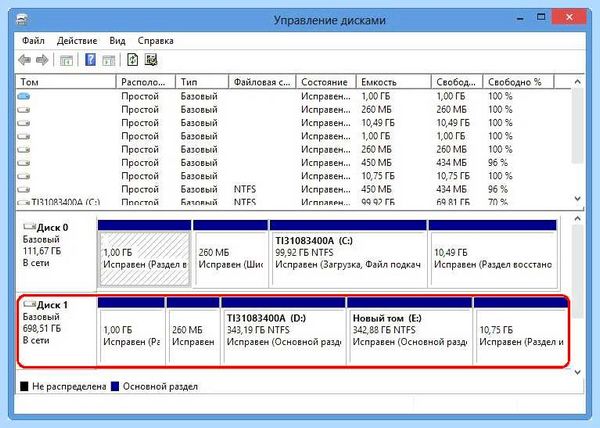The height and width of the screenshot is (428, 600).
Task: Click the disk management icon in title bar
Action: click(23, 19)
